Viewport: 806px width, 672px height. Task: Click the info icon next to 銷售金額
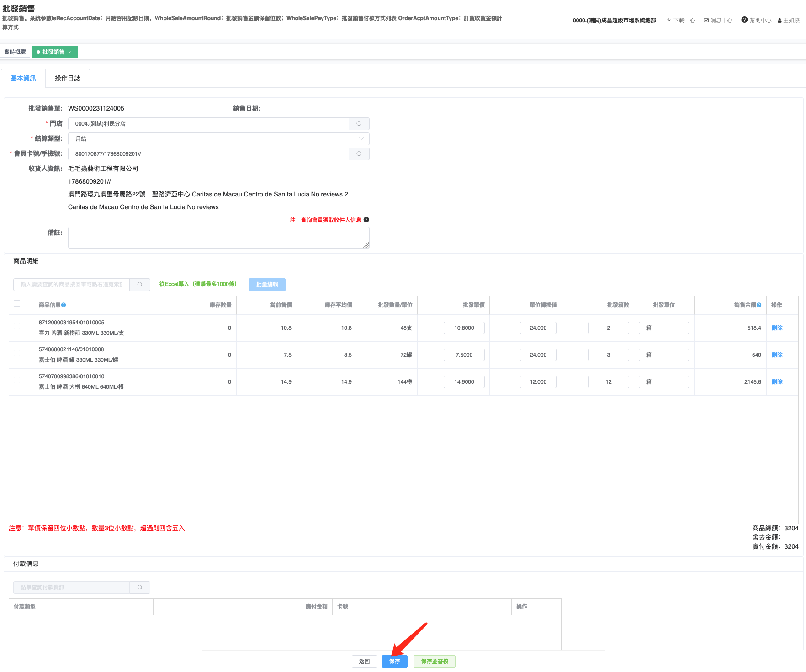(x=759, y=305)
